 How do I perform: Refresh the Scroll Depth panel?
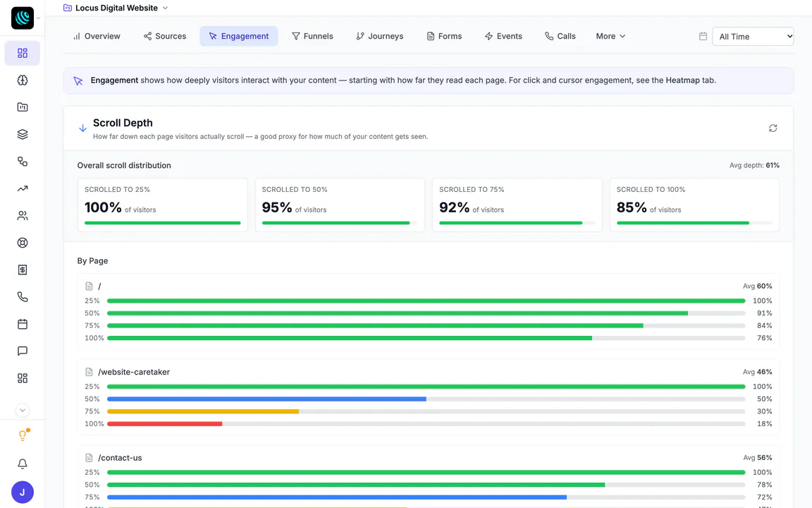[773, 128]
